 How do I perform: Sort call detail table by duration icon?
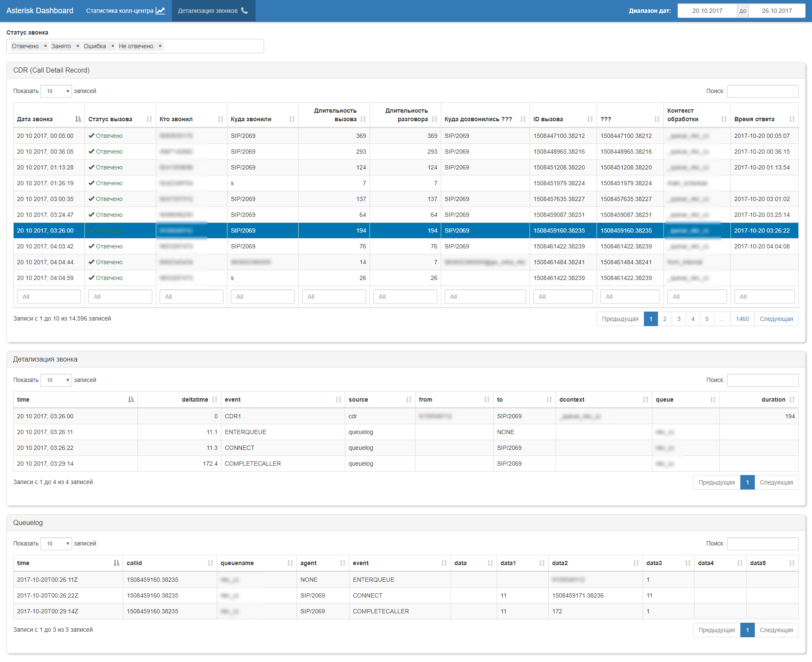pos(792,400)
